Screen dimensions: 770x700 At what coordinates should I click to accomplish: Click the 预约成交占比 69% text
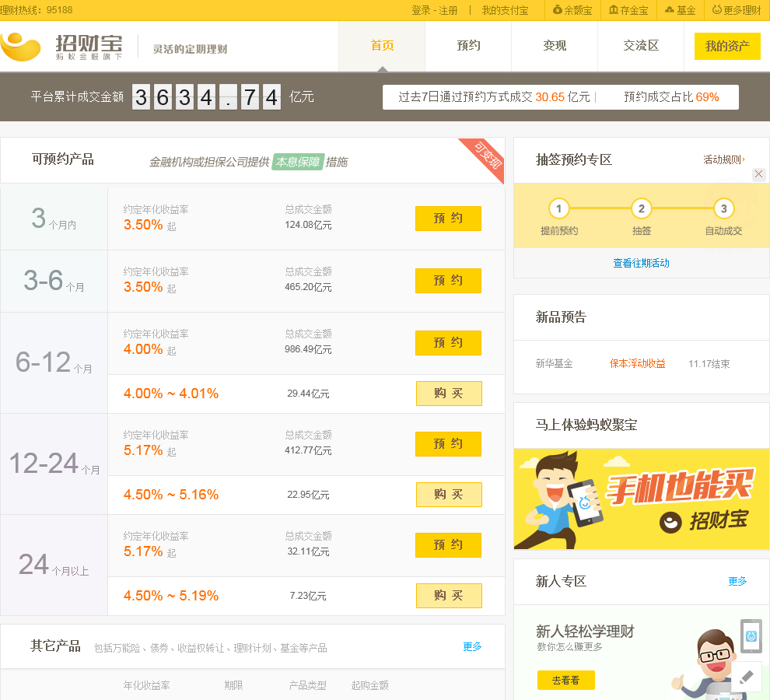point(671,96)
